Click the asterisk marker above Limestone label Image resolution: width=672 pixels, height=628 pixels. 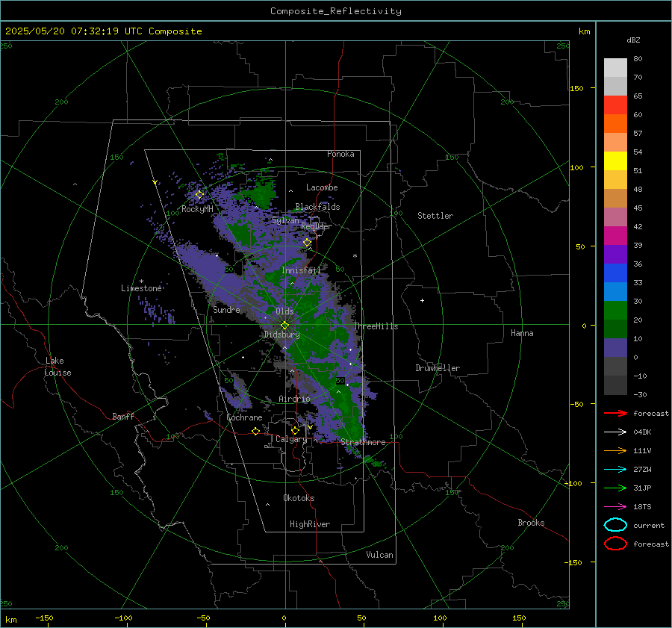click(x=141, y=282)
